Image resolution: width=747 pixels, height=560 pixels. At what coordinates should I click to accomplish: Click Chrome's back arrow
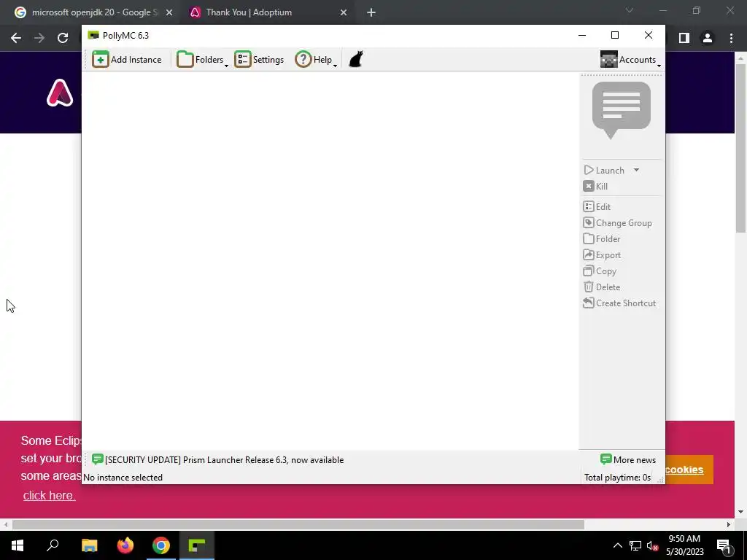(16, 38)
